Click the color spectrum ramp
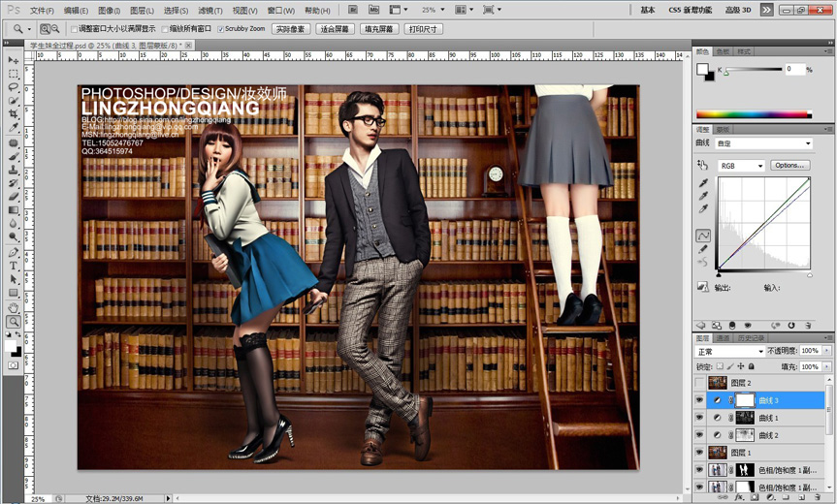This screenshot has height=504, width=837. (x=754, y=114)
